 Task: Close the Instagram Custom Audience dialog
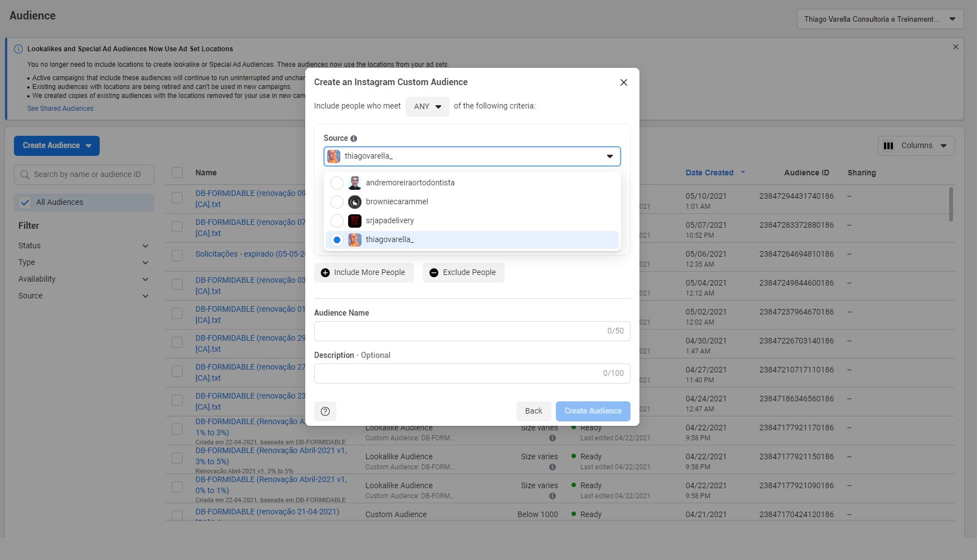[623, 82]
